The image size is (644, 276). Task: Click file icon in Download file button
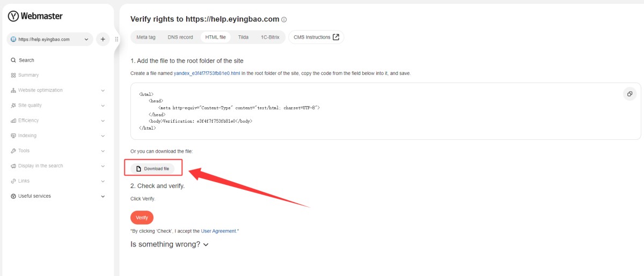click(x=138, y=169)
